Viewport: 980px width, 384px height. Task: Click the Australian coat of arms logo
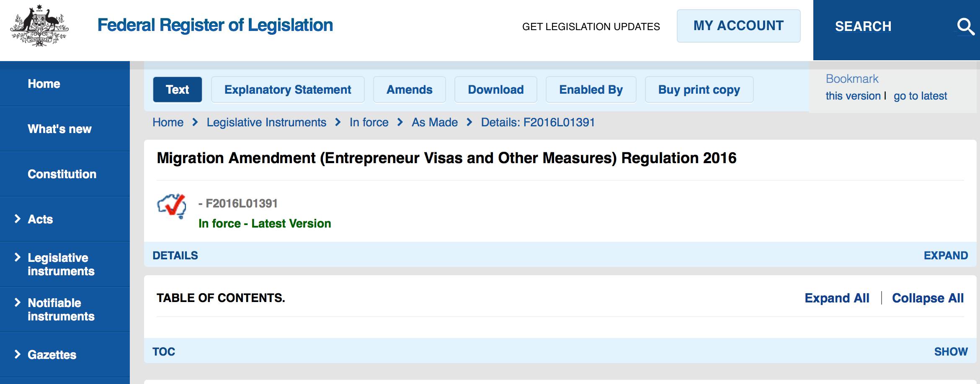click(x=39, y=26)
